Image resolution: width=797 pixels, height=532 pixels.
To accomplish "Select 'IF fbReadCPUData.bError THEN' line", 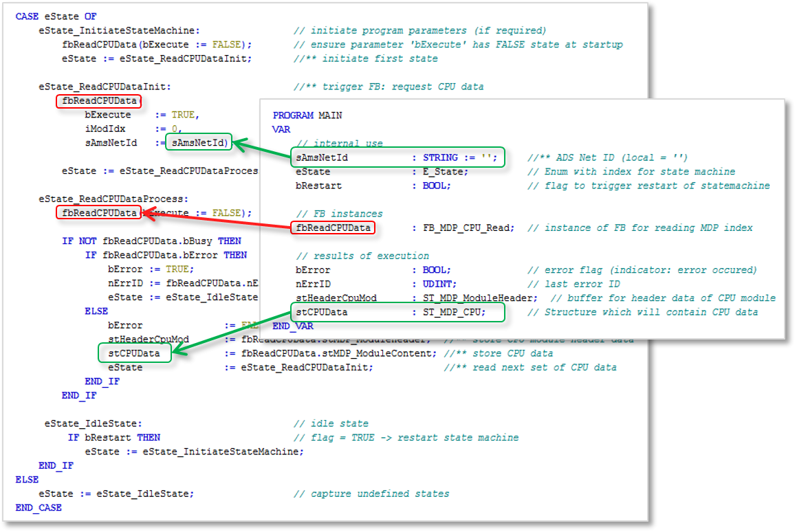I will point(166,255).
